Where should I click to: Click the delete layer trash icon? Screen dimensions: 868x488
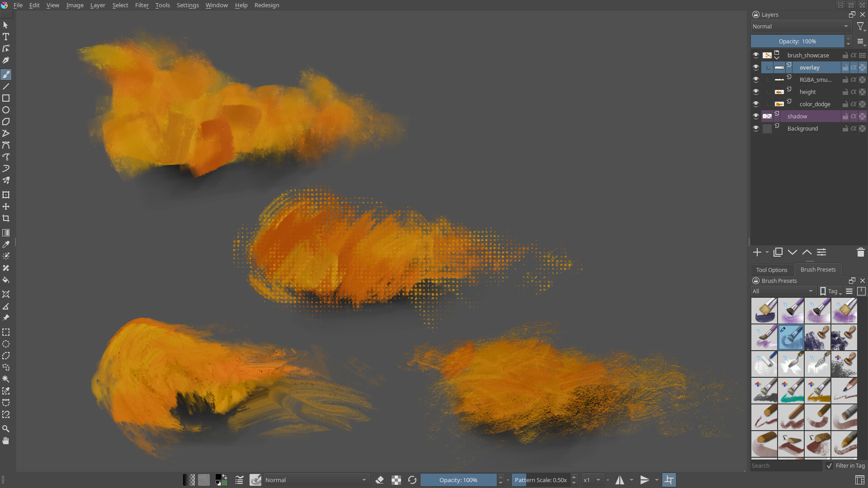pos(860,252)
